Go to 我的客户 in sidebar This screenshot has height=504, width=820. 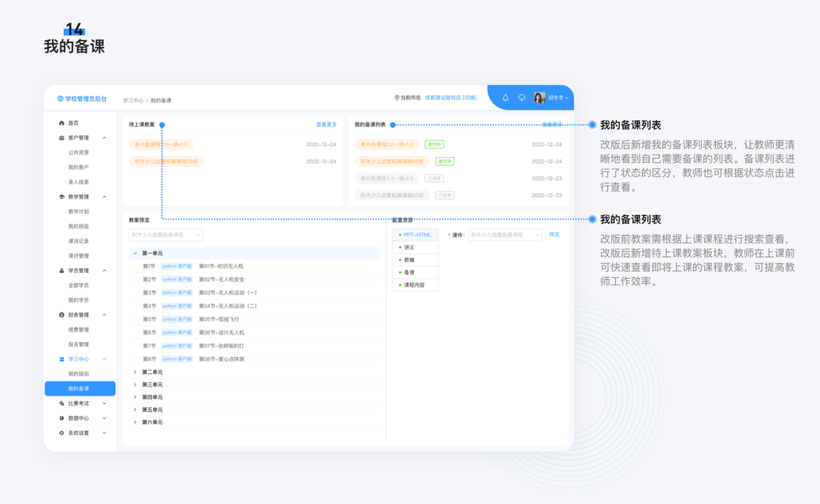coord(78,167)
